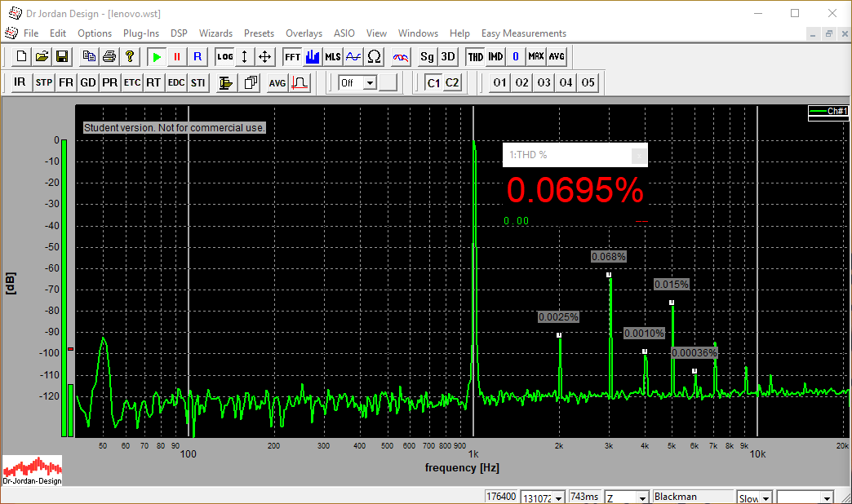Expand the Z weighting dropdown

[x=642, y=497]
